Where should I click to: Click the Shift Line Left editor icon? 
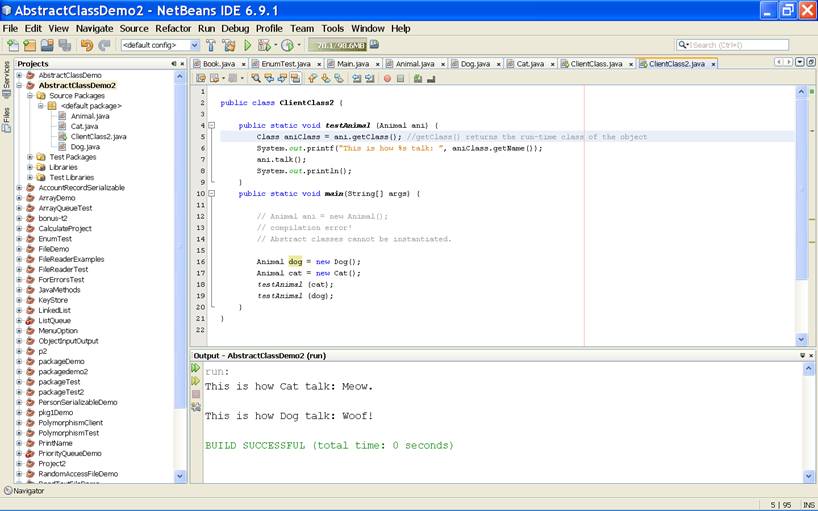click(x=356, y=78)
